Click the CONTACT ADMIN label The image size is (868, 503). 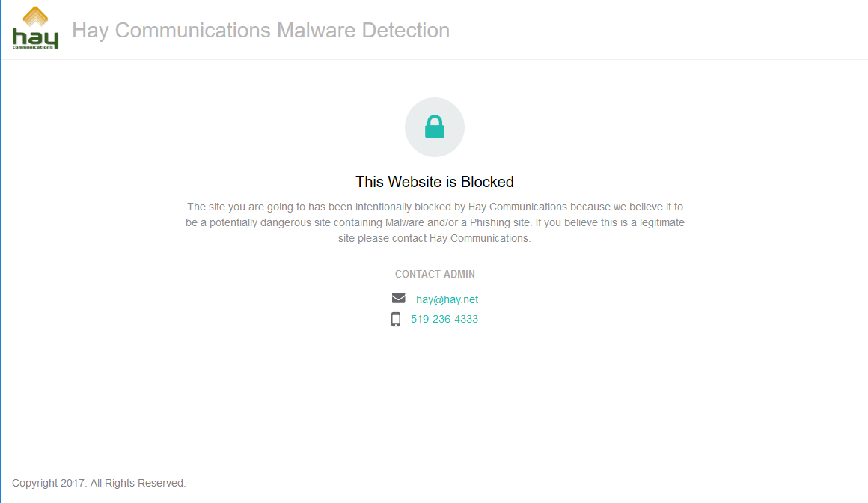(435, 274)
